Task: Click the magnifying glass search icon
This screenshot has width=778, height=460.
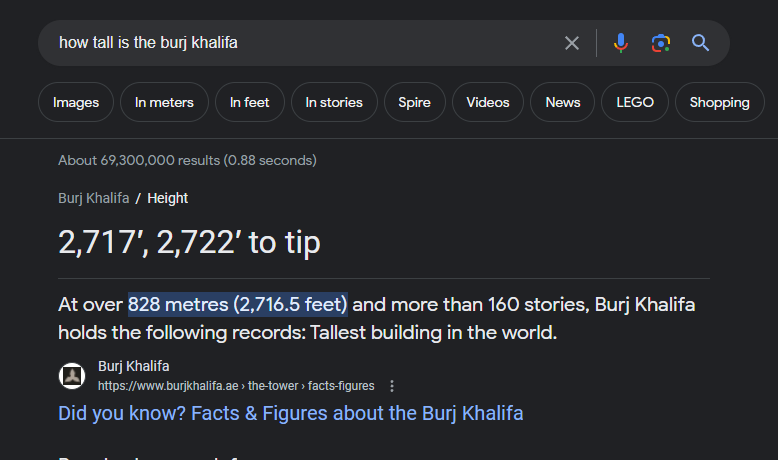Action: pyautogui.click(x=700, y=43)
